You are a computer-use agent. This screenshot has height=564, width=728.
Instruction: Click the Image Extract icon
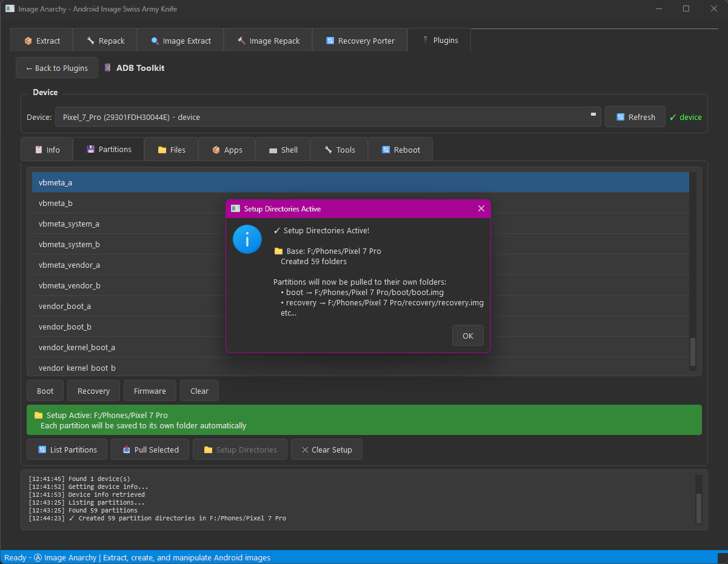[155, 40]
